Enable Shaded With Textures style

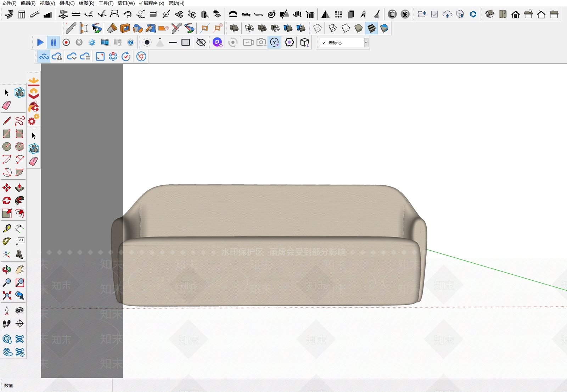click(x=371, y=28)
